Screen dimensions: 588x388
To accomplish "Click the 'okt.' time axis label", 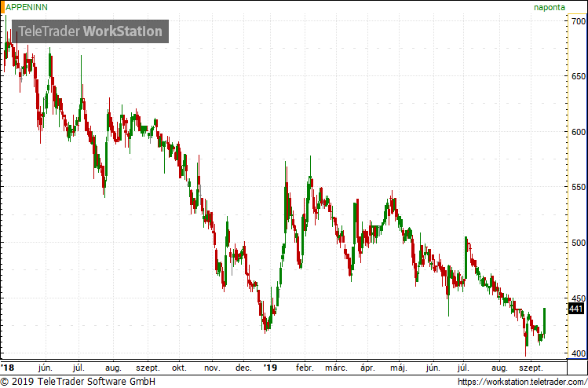I will (179, 368).
